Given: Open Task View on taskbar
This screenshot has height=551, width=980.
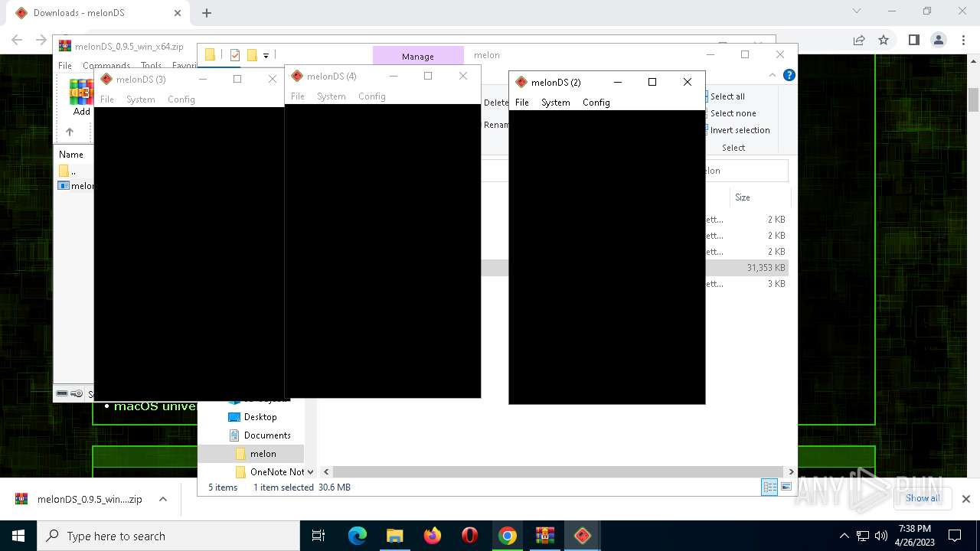Looking at the screenshot, I should coord(318,536).
